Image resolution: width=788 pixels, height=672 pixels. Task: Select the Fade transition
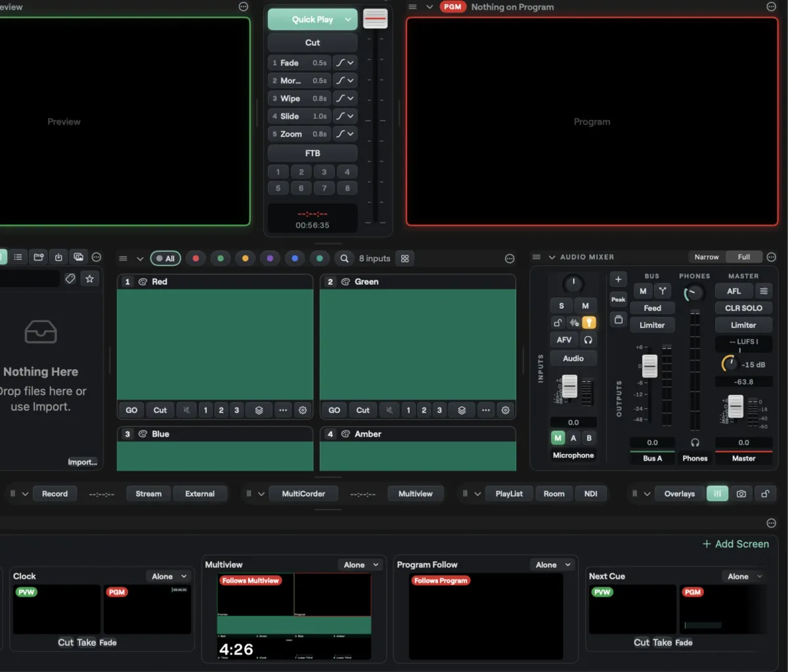(x=300, y=63)
